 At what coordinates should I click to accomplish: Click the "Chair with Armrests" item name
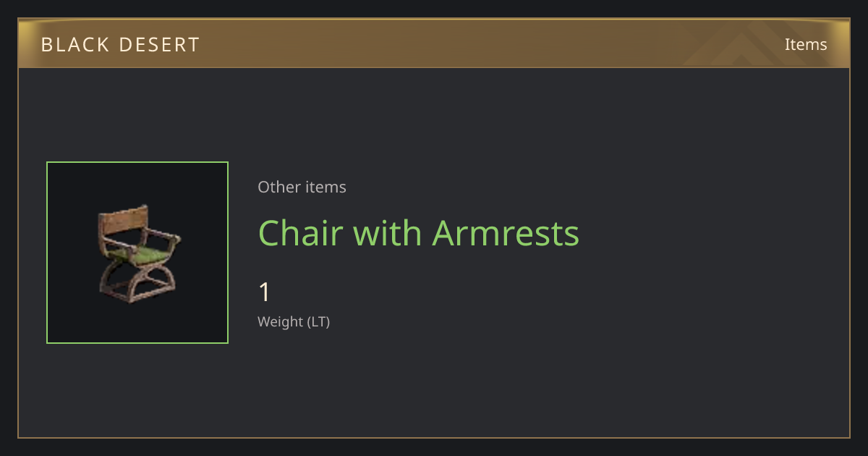(419, 233)
